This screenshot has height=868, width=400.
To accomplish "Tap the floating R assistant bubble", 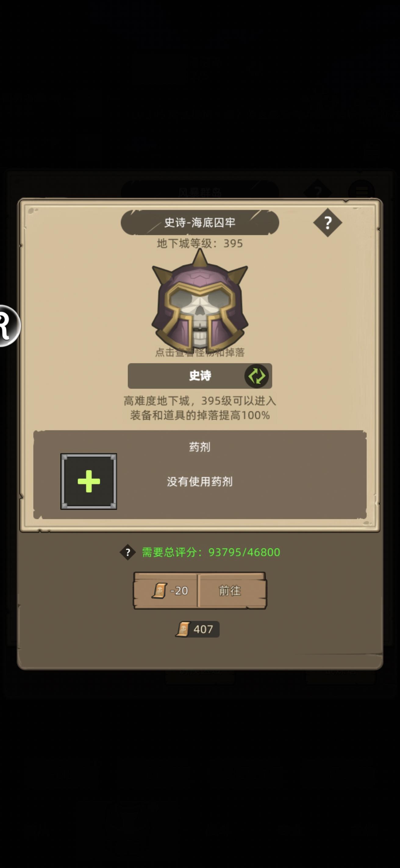I will point(9,325).
